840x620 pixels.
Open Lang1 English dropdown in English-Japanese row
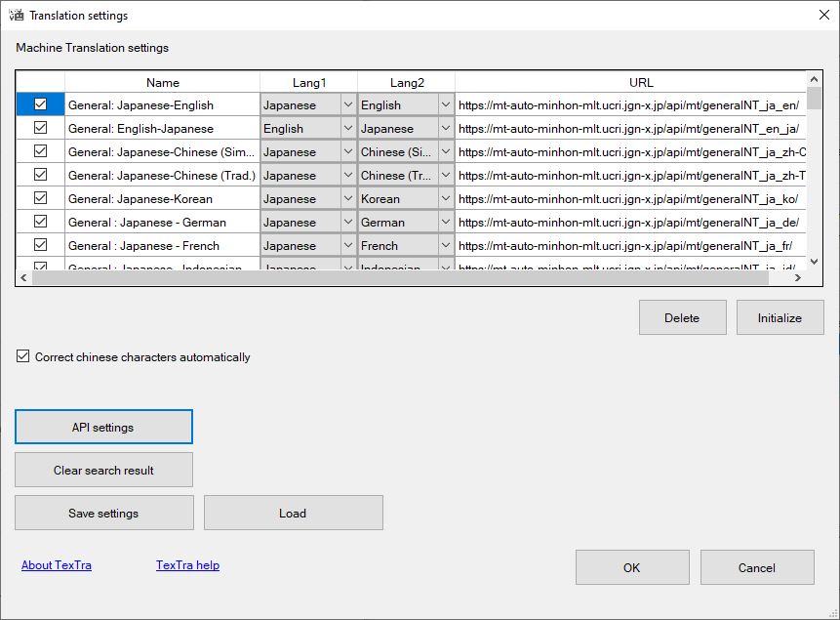point(348,128)
